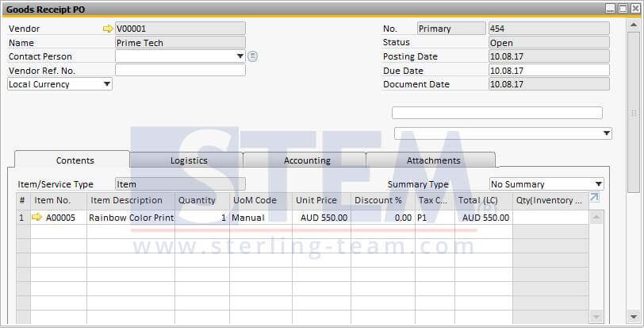The width and height of the screenshot is (644, 328).
Task: Click the Qty(Inventory column header
Action: [550, 201]
